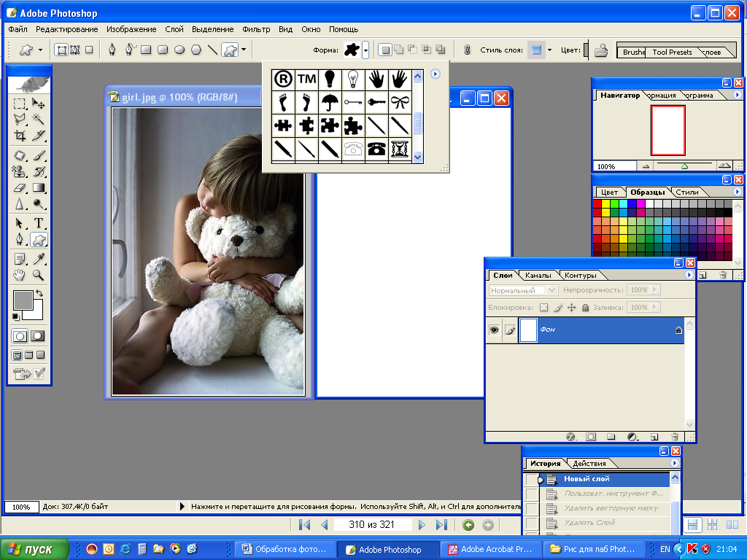
Task: Go to next page arrow
Action: [x=422, y=525]
